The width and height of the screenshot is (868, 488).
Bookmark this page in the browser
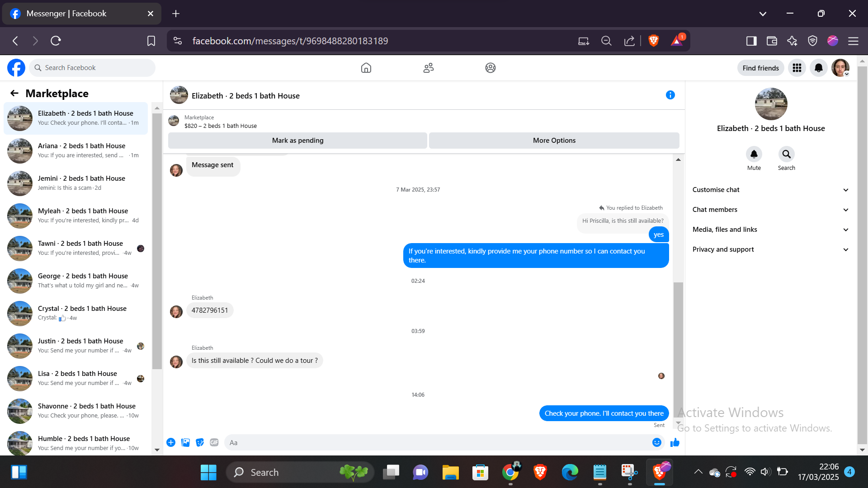pyautogui.click(x=151, y=41)
